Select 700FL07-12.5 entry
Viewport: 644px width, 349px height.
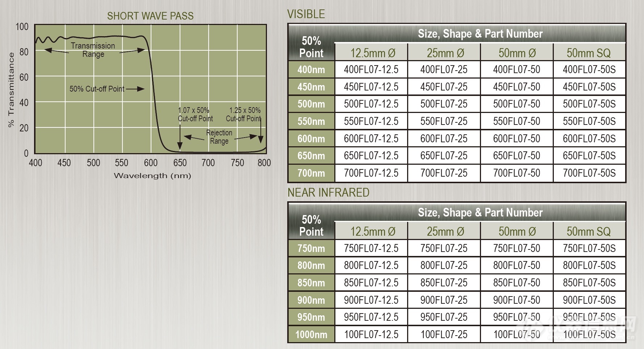(371, 173)
